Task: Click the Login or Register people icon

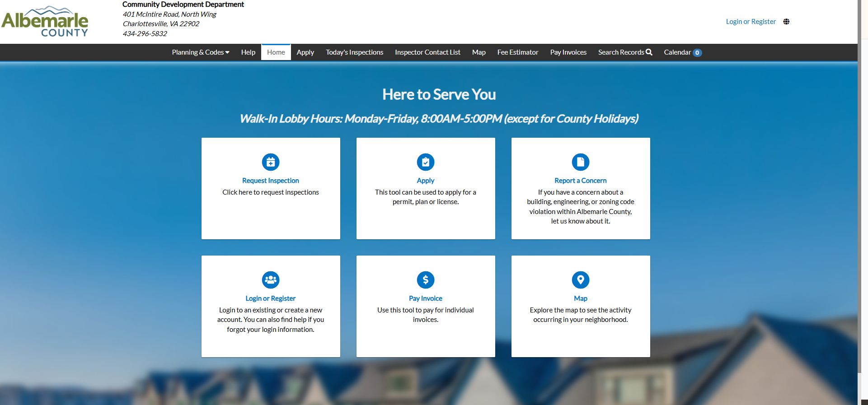Action: click(x=271, y=280)
